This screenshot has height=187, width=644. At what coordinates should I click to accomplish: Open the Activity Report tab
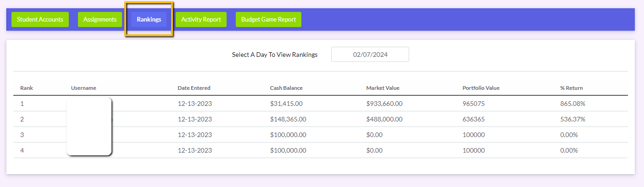pyautogui.click(x=201, y=19)
